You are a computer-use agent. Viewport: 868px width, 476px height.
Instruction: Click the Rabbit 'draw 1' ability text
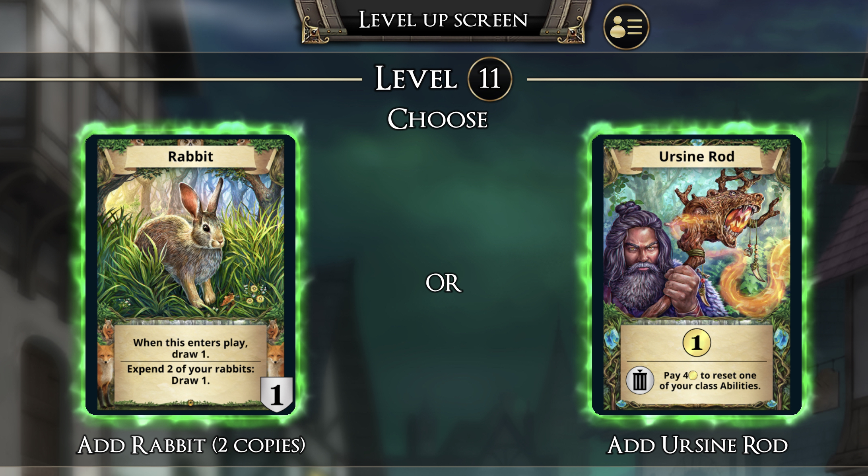point(190,348)
